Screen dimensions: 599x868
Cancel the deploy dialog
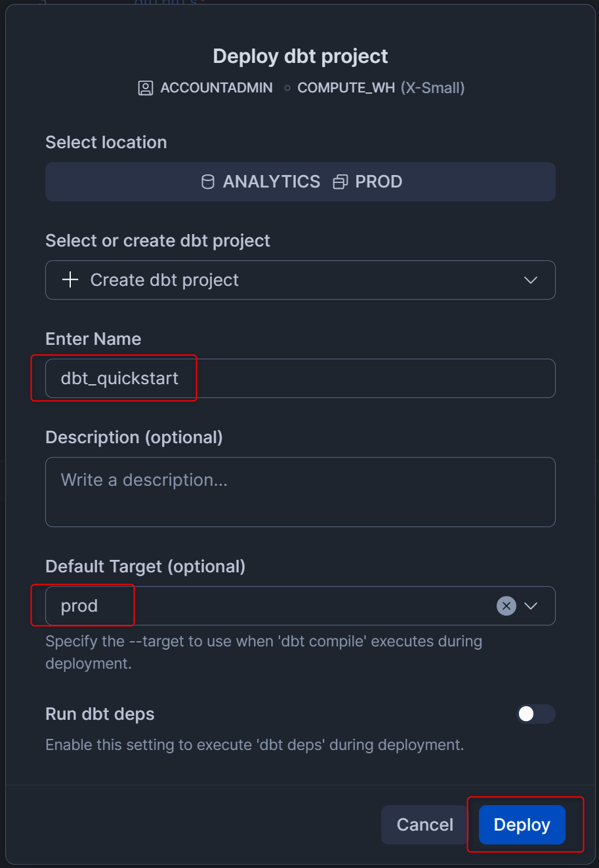pyautogui.click(x=425, y=825)
